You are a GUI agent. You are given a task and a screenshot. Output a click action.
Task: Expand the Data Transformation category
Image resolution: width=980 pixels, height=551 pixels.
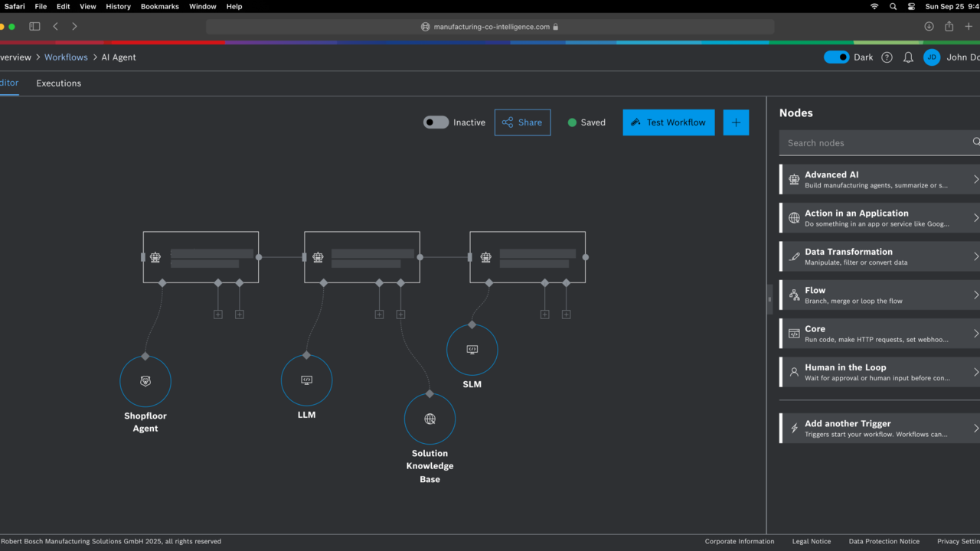(x=879, y=256)
